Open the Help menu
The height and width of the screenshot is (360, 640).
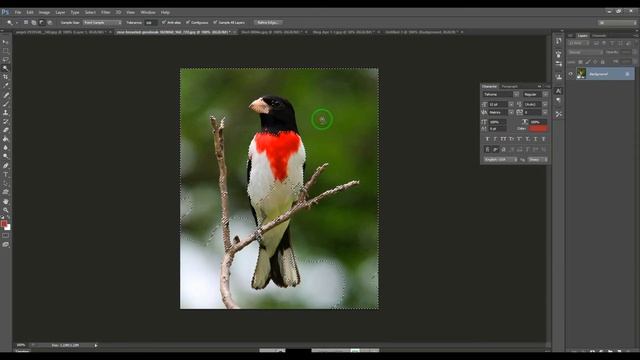coord(165,12)
